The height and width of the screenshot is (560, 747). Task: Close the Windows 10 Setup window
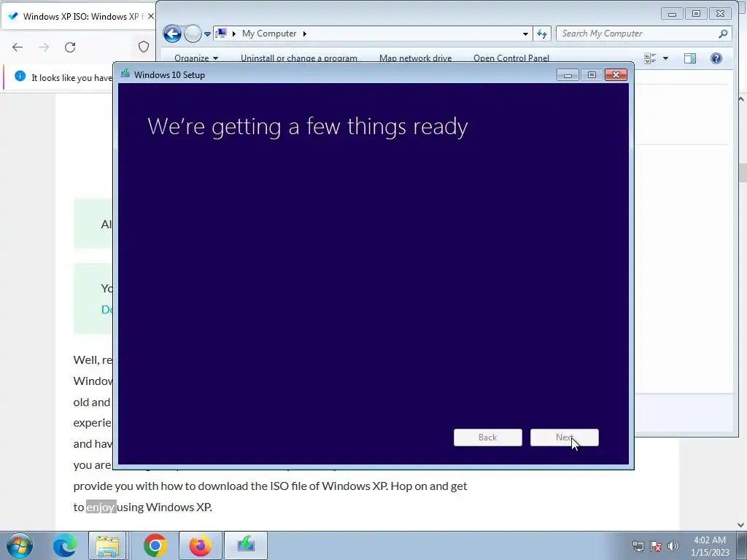click(616, 75)
